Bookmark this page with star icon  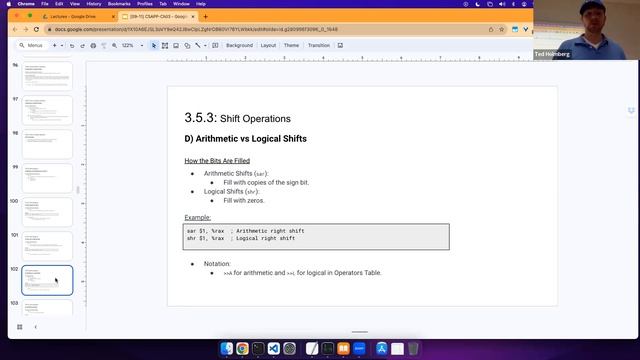click(x=502, y=29)
